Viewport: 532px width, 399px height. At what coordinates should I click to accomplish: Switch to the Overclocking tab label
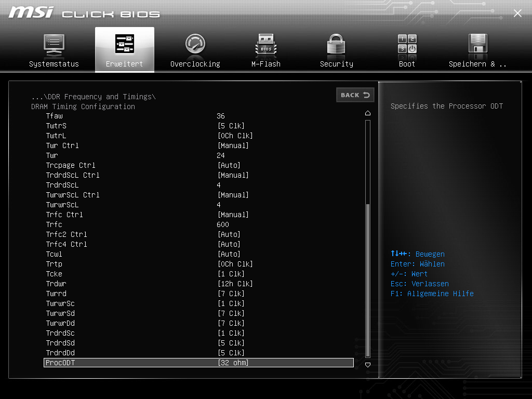click(195, 64)
